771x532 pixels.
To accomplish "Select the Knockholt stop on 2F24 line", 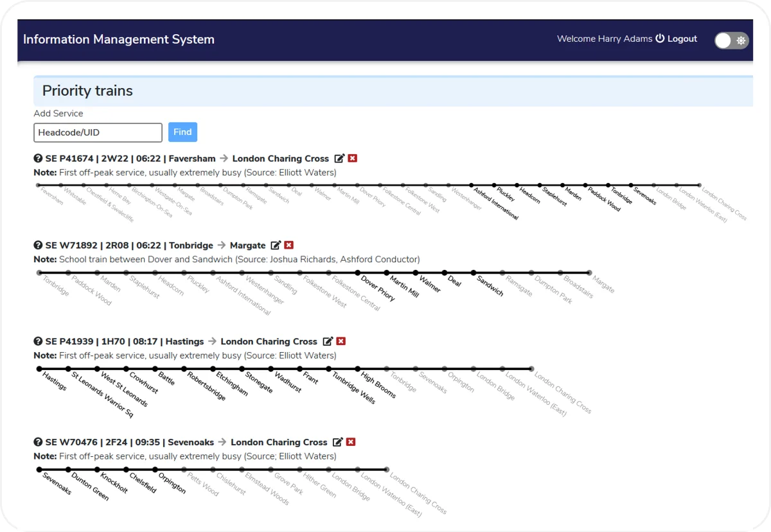I will click(97, 470).
